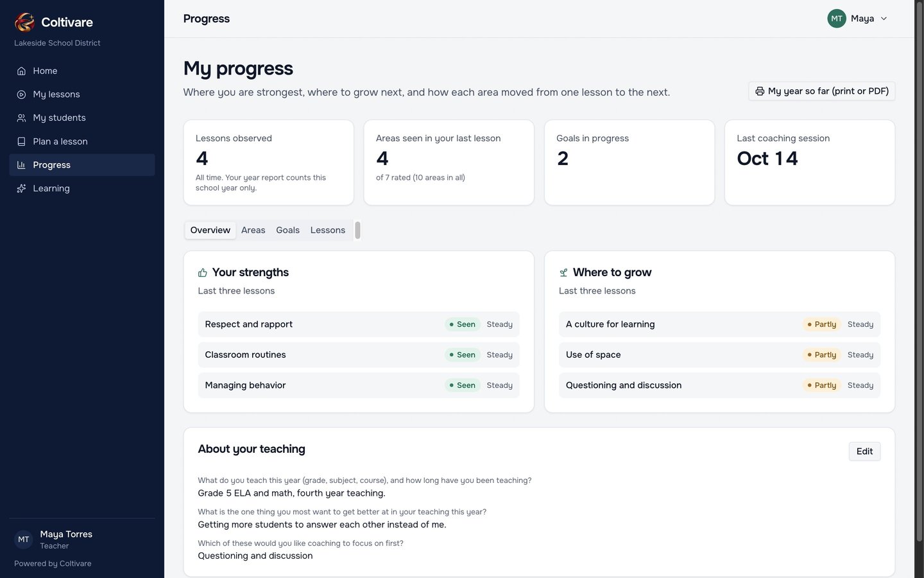Screen dimensions: 924x578
Task: Open Plan a lesson in the sidebar
Action: [82, 141]
